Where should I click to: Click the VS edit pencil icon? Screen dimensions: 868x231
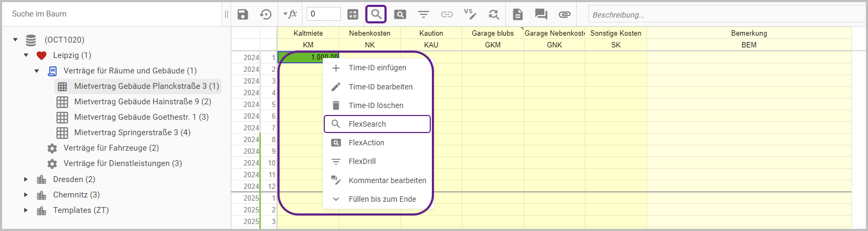(470, 14)
